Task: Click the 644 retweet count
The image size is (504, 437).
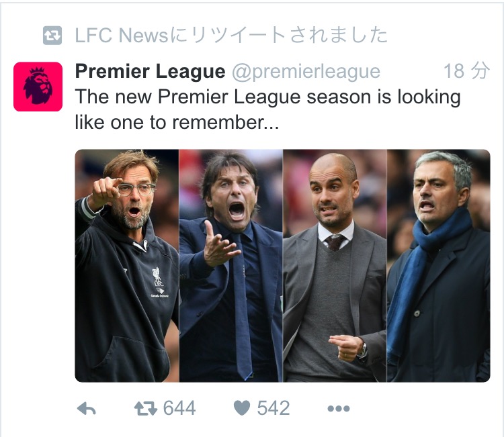Action: (x=179, y=408)
